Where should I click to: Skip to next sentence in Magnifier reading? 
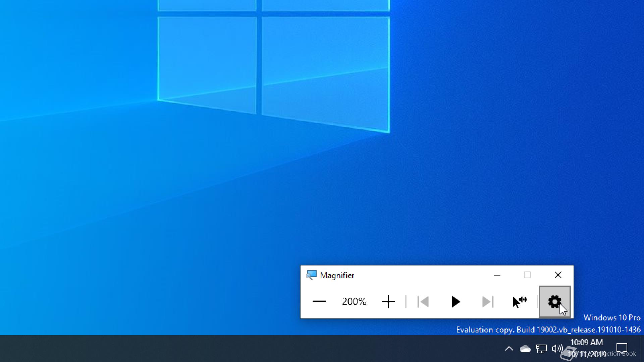pyautogui.click(x=488, y=302)
